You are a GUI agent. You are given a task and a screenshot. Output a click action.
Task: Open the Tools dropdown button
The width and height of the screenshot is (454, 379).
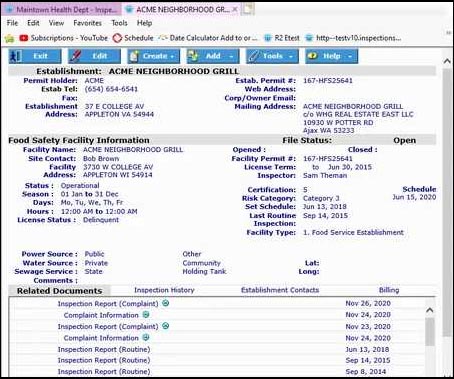click(x=272, y=56)
